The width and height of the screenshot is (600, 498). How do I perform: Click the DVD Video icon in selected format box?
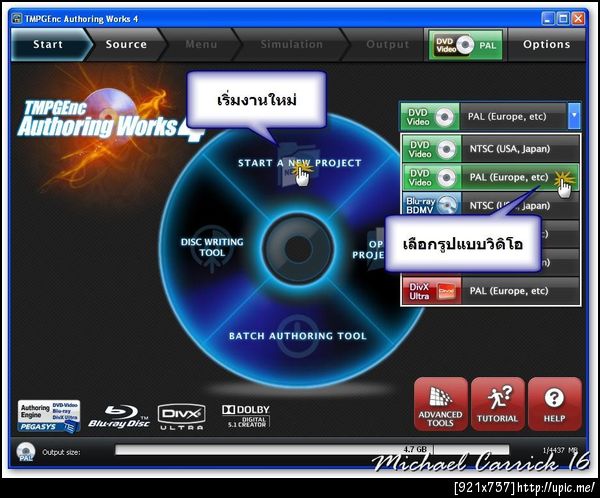pyautogui.click(x=430, y=116)
